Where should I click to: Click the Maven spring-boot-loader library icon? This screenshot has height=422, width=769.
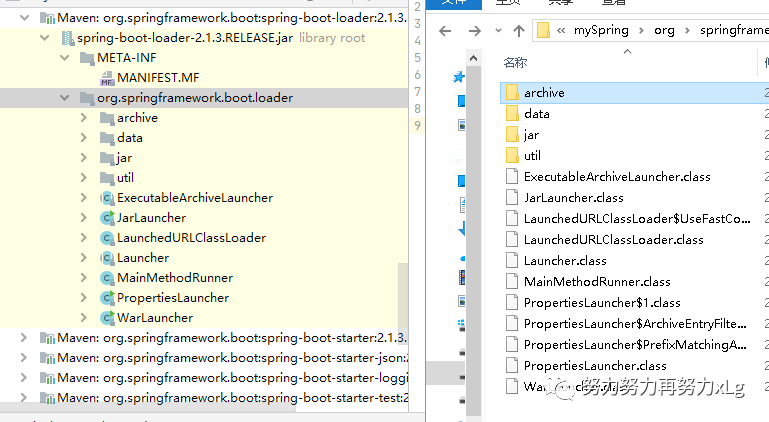coord(47,19)
